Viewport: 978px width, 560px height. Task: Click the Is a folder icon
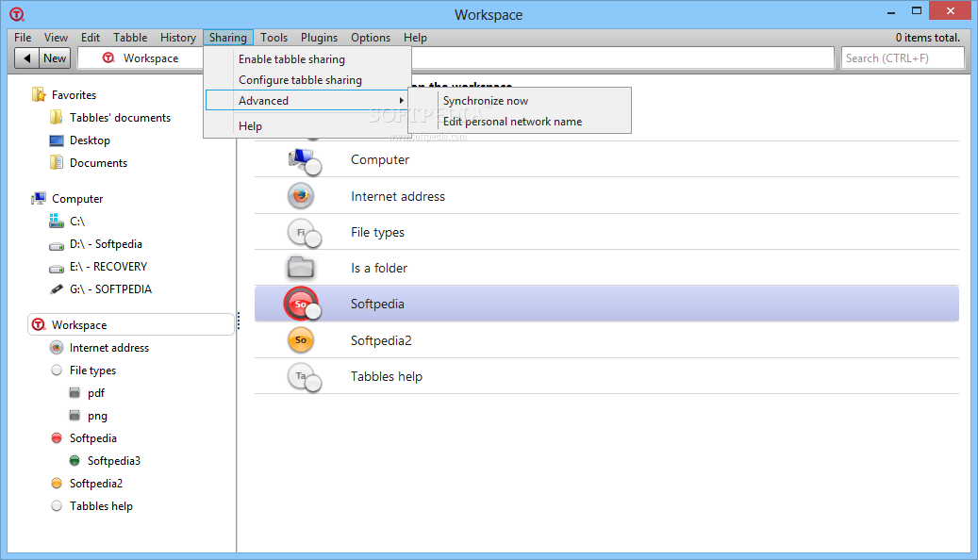[301, 268]
